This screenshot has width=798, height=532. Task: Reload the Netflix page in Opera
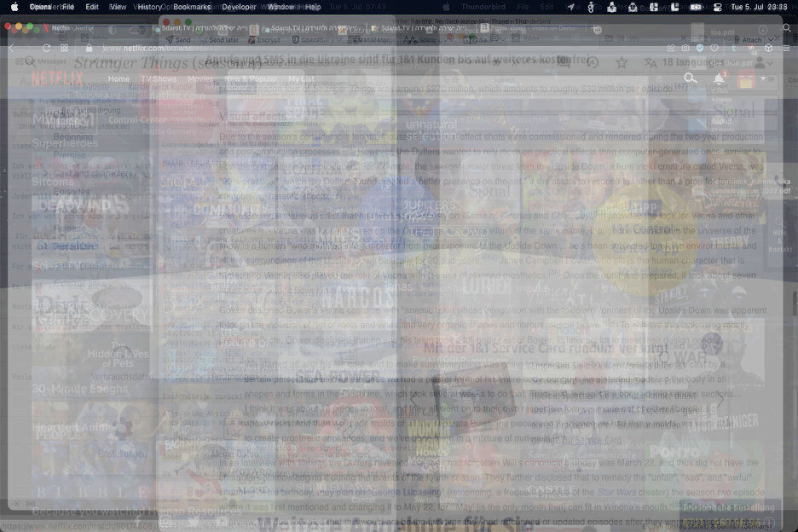click(46, 48)
